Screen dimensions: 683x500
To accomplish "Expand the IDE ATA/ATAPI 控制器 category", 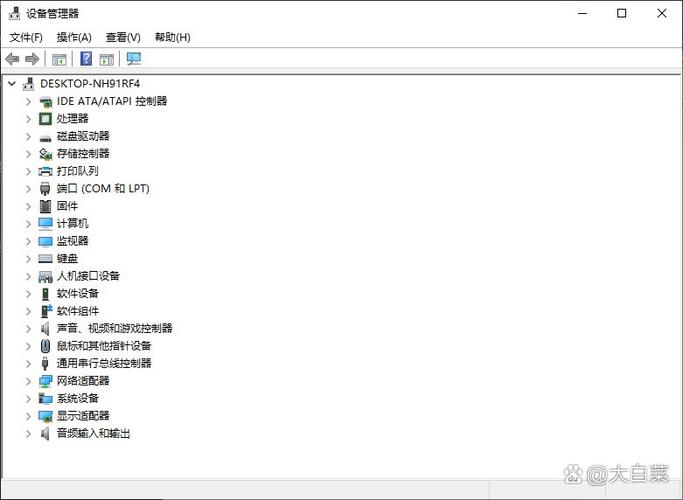I will point(29,101).
